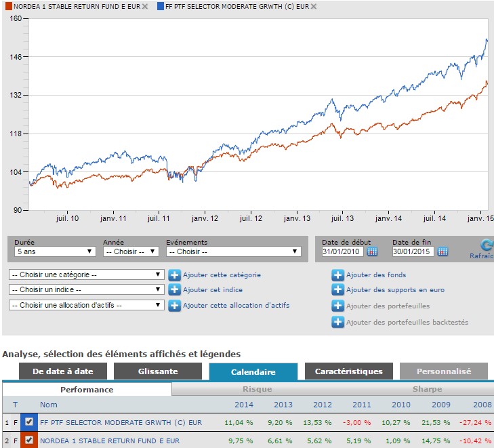Click the -27,24 % value for 2008

[476, 422]
